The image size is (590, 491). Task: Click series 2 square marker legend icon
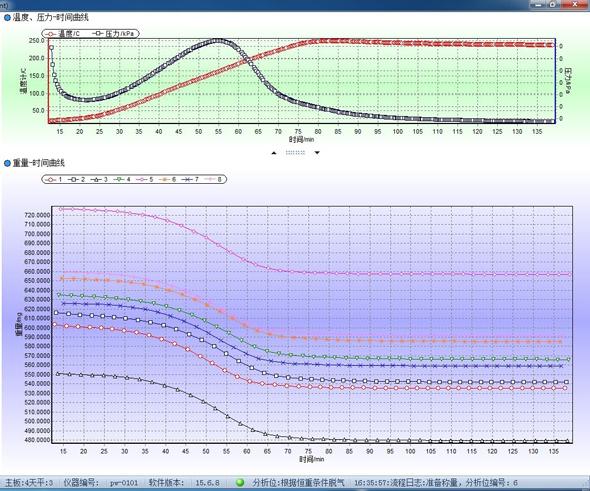click(73, 179)
